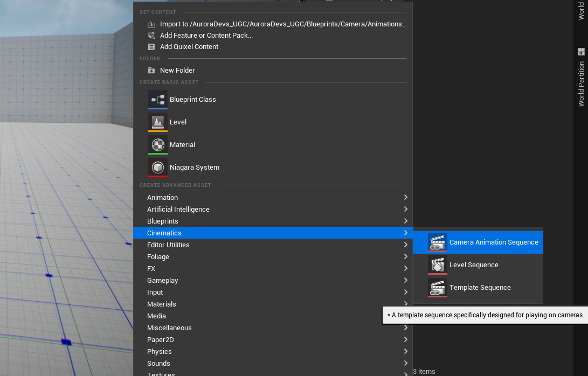The image size is (588, 376).
Task: Click the Niagara System icon
Action: click(158, 168)
